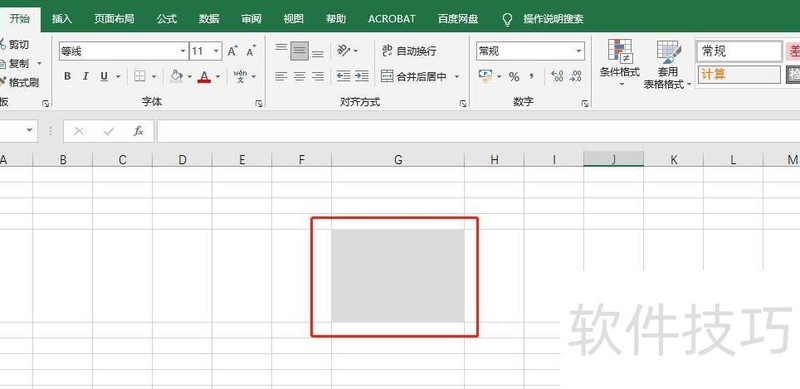Open the 公式 tab

click(166, 19)
